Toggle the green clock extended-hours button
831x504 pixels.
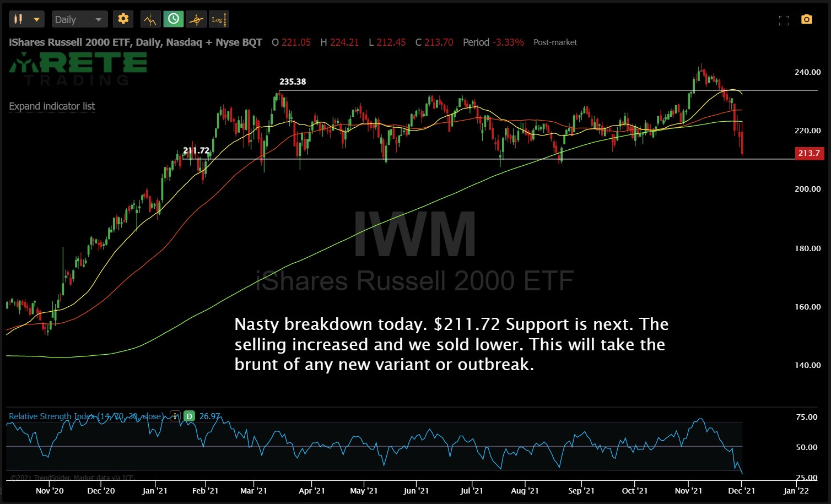tap(173, 19)
